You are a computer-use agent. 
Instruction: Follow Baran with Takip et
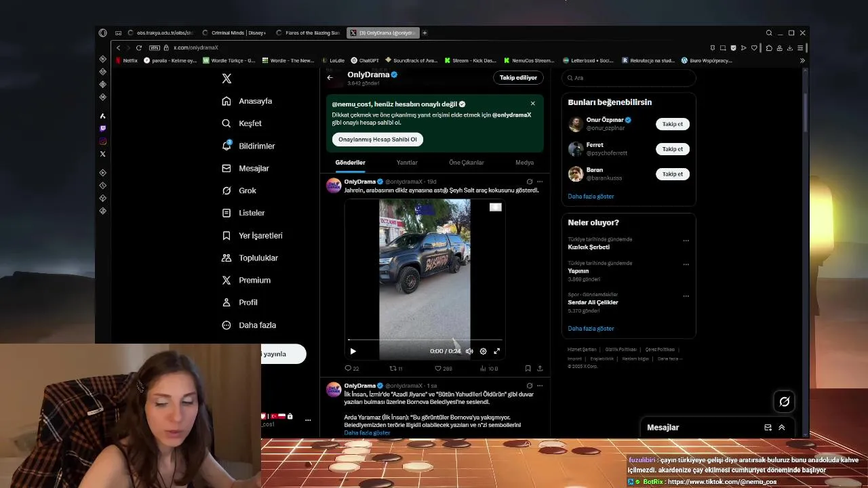coord(672,174)
